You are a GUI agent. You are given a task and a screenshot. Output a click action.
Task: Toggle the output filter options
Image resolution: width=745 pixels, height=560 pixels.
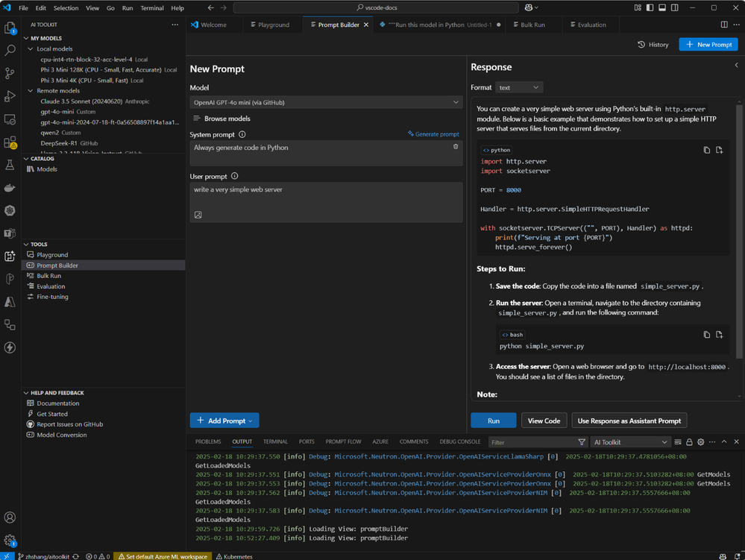[x=582, y=442]
